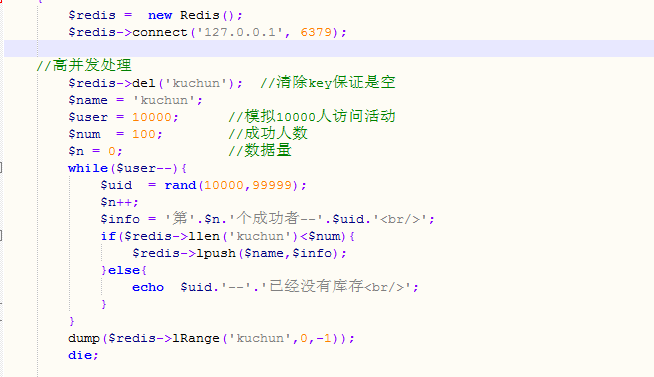Screen dimensions: 654x377
Task: Click the '$uid' variable assignment
Action: (x=116, y=185)
